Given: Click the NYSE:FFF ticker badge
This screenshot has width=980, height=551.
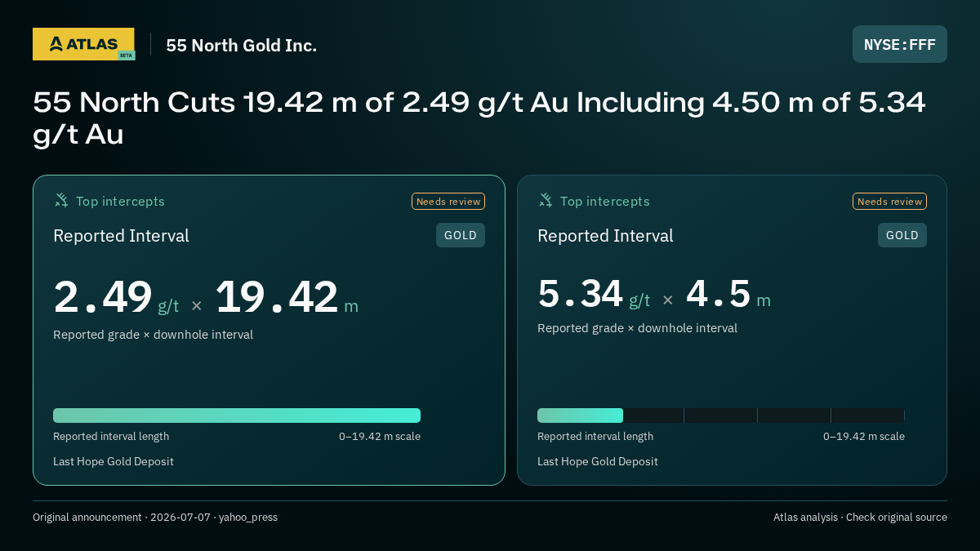Looking at the screenshot, I should (900, 44).
